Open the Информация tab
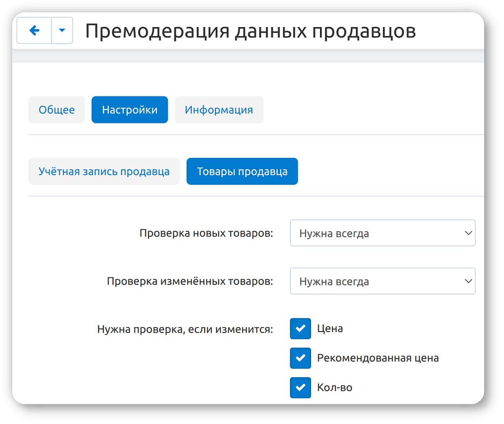 [x=219, y=110]
